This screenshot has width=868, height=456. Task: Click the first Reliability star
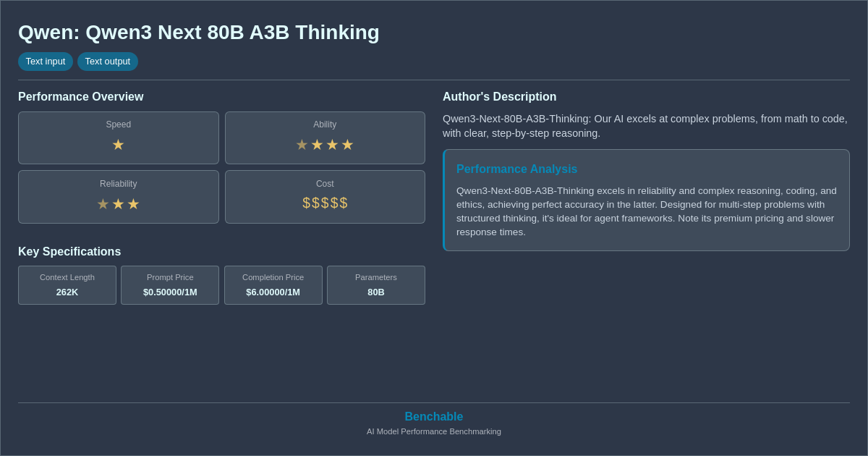point(103,204)
